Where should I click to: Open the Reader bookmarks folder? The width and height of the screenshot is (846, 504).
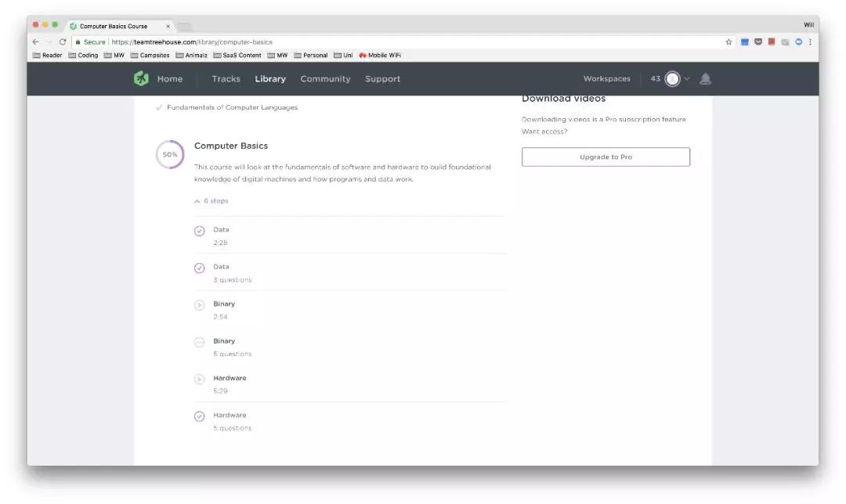pyautogui.click(x=48, y=55)
